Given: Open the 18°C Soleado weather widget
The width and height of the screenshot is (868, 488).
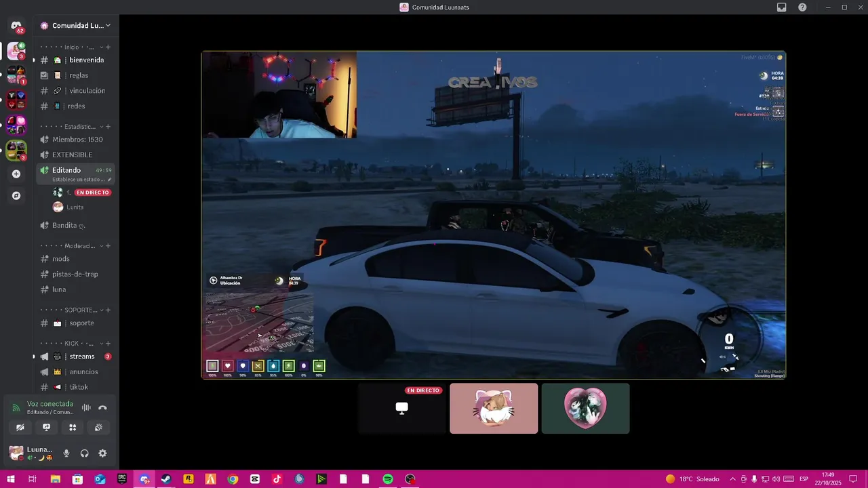Looking at the screenshot, I should (692, 479).
